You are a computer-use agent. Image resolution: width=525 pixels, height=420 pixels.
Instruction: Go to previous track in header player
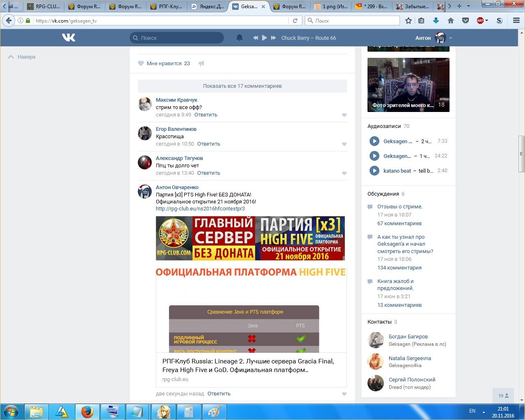click(256, 38)
